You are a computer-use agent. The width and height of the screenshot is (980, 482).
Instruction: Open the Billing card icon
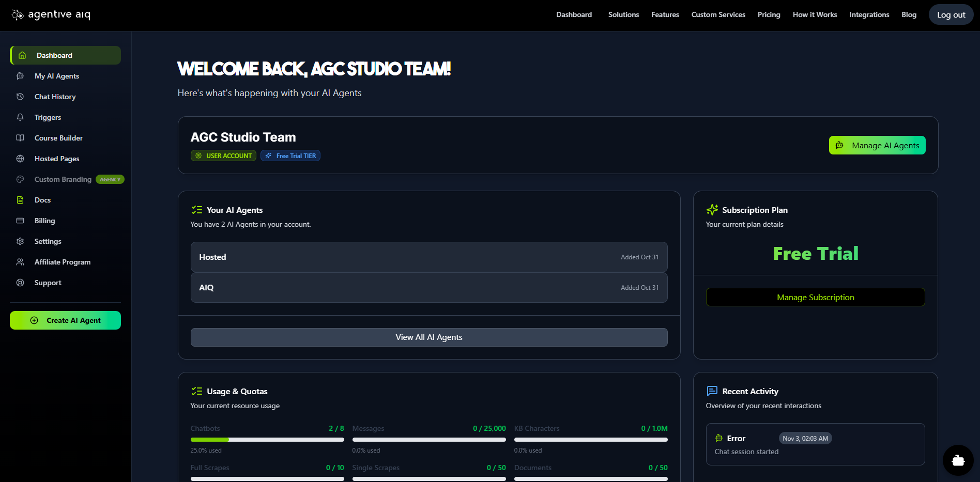point(20,221)
